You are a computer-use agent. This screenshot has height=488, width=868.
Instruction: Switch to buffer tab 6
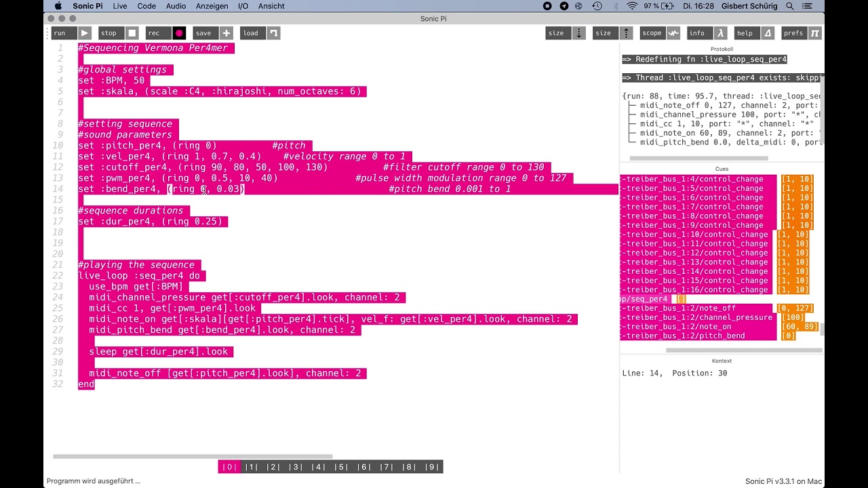click(363, 466)
